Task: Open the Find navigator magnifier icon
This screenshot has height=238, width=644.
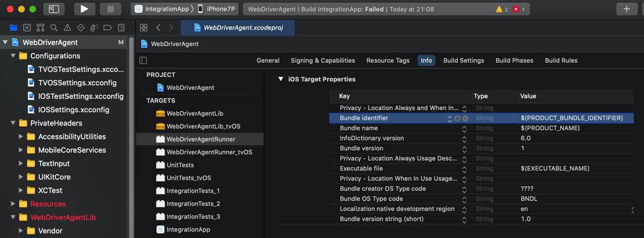Action: pos(54,28)
